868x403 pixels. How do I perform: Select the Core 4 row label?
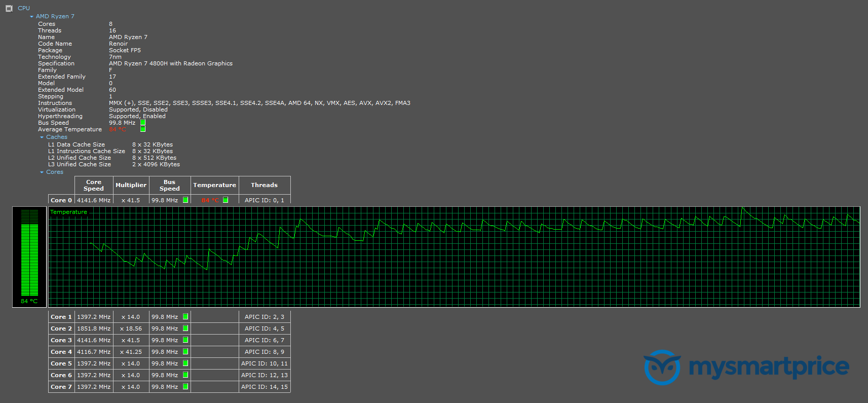[61, 352]
